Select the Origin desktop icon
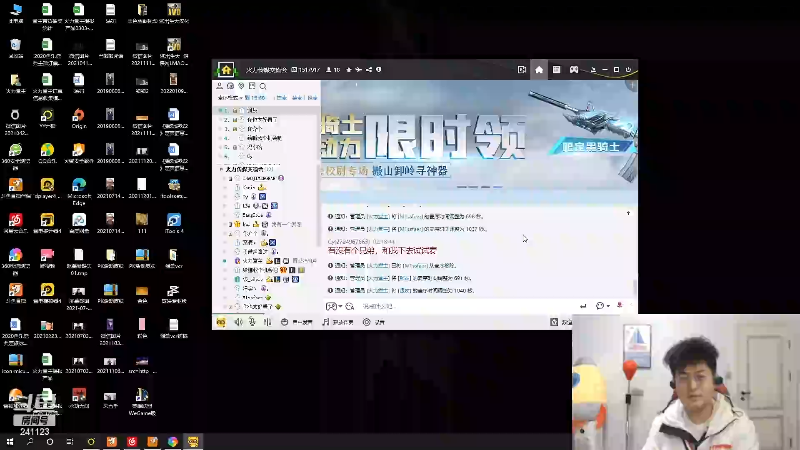 point(79,119)
